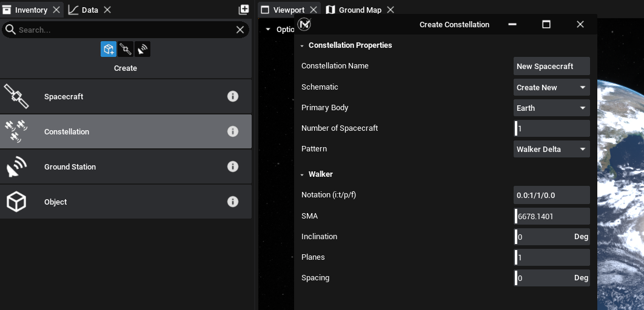Close the Data tab
Screen dimensions: 644x310
click(107, 10)
